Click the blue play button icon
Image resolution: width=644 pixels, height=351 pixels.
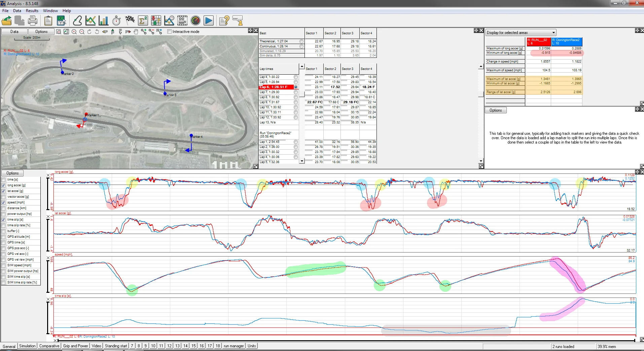(209, 21)
